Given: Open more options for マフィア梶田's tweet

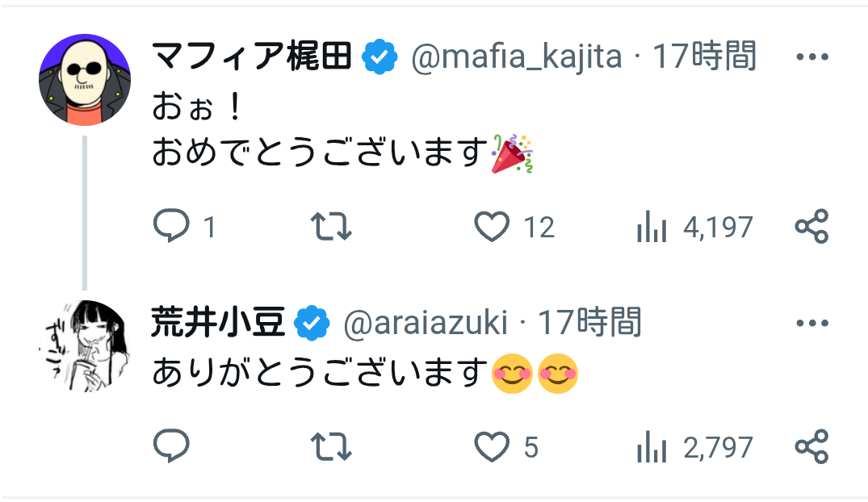Looking at the screenshot, I should click(811, 57).
